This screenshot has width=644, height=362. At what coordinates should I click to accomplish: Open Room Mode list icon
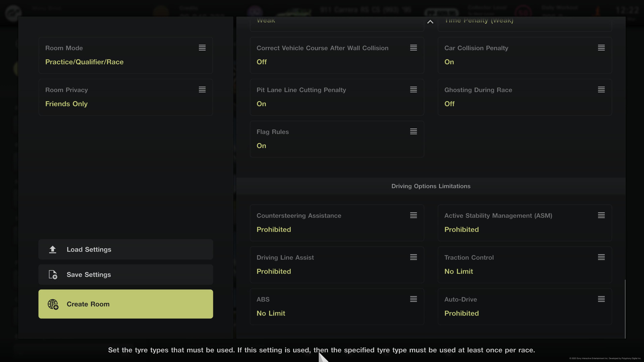(x=202, y=48)
